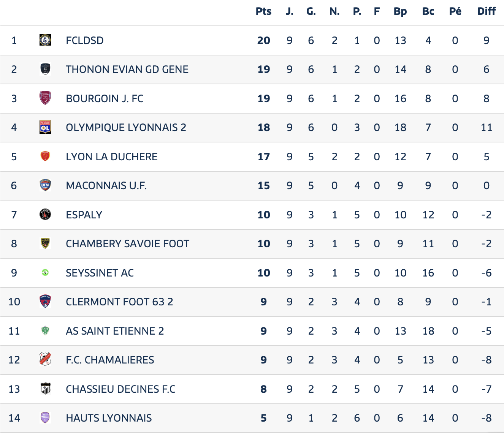This screenshot has height=433, width=504.
Task: Click the Espaly club logo
Action: point(45,214)
